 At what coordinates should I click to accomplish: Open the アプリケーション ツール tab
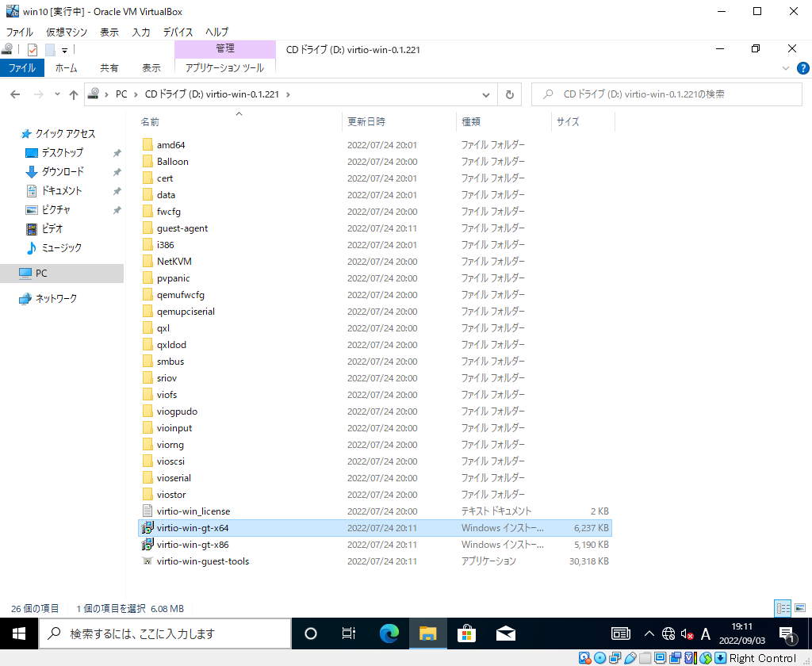coord(224,68)
